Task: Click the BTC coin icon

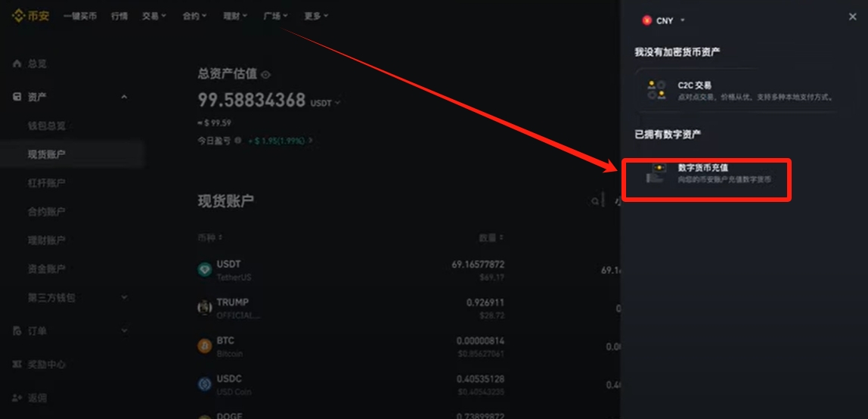Action: point(205,346)
